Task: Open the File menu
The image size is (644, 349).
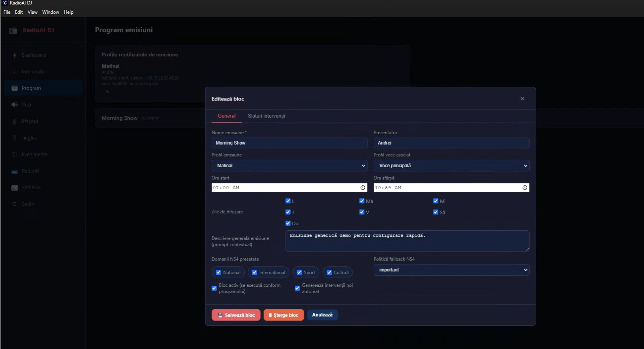Action: 7,12
